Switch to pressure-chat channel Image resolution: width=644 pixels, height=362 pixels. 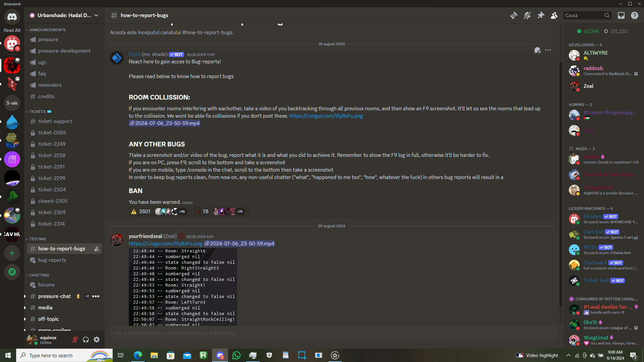54,296
